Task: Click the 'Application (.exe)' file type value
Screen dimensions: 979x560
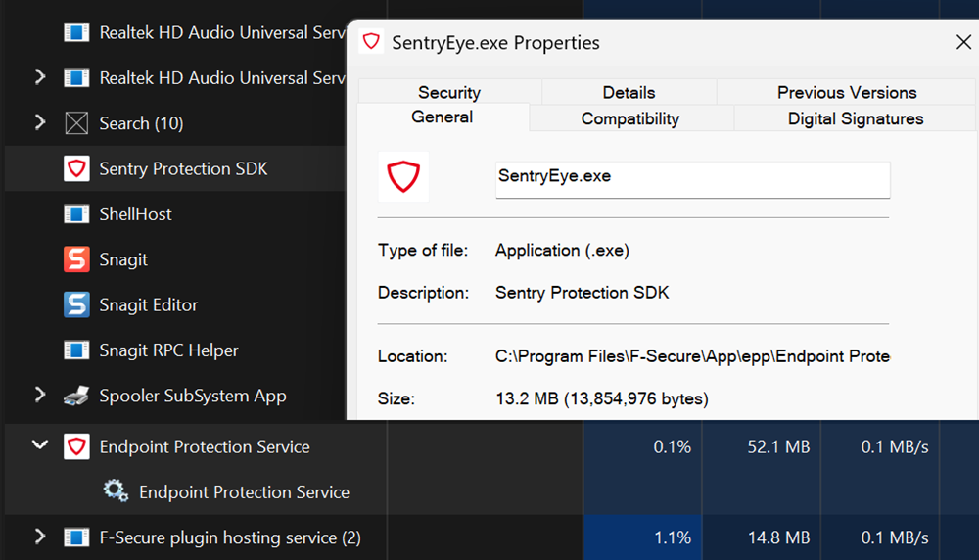Action: [562, 251]
